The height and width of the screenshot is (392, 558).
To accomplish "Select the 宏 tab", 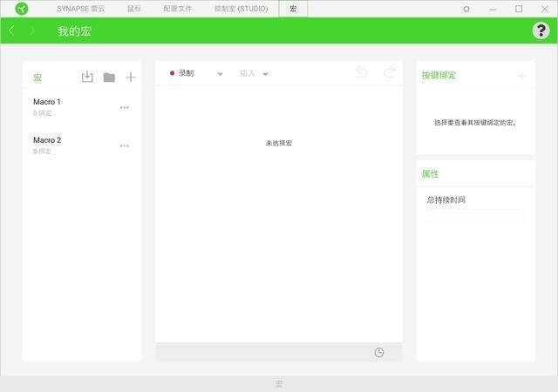I will 293,9.
